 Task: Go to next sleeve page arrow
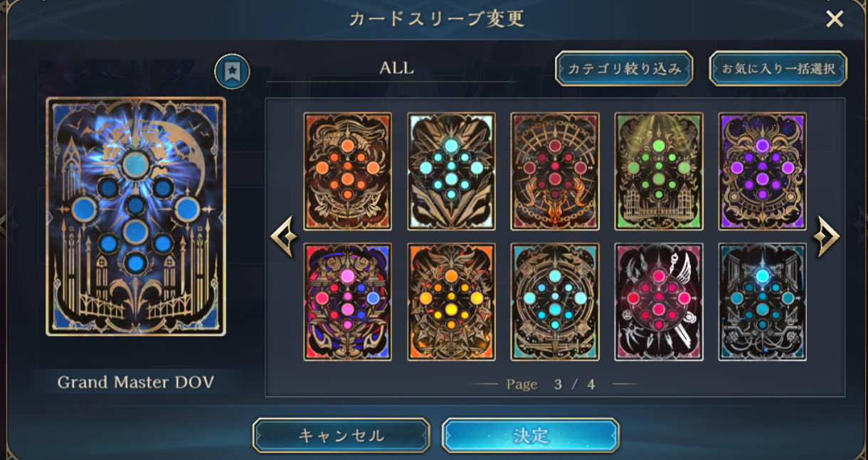(826, 237)
